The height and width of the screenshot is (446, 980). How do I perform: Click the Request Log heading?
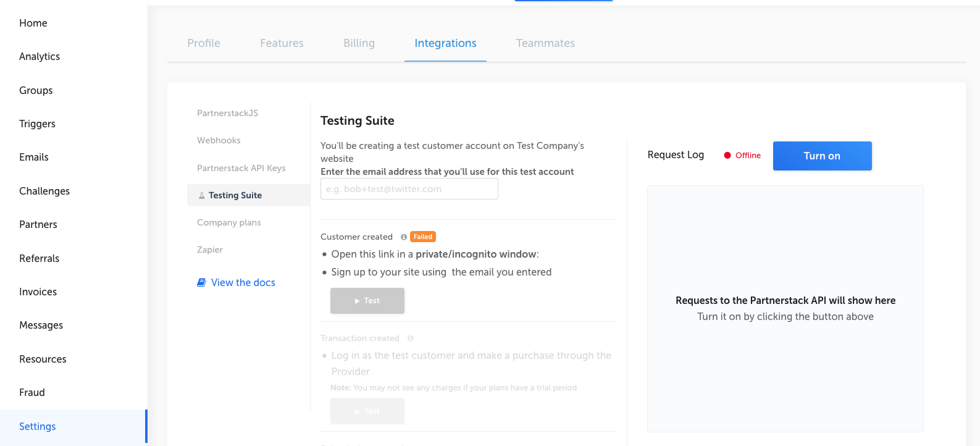click(676, 155)
